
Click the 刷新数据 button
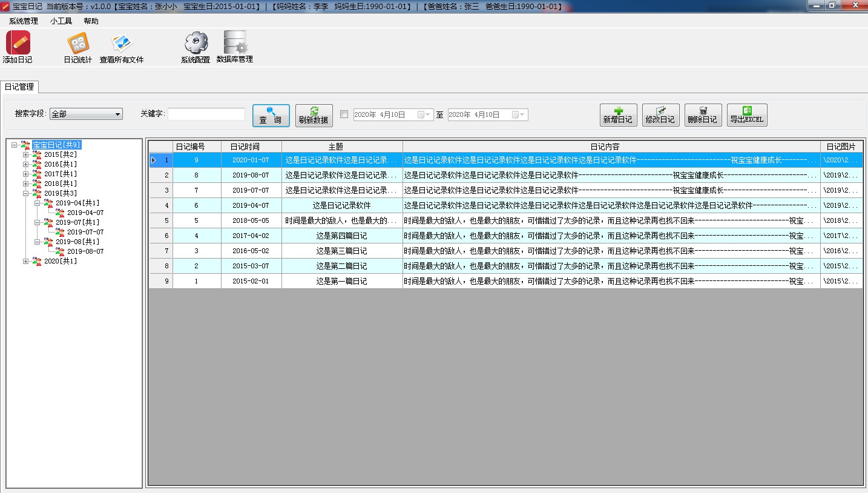coord(314,115)
